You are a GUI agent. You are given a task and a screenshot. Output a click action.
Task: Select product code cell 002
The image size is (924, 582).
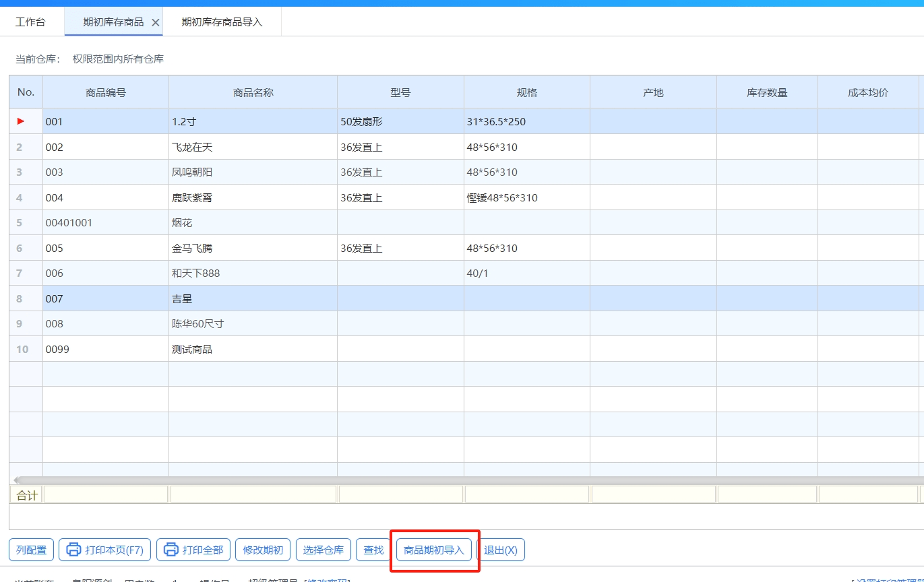point(106,147)
